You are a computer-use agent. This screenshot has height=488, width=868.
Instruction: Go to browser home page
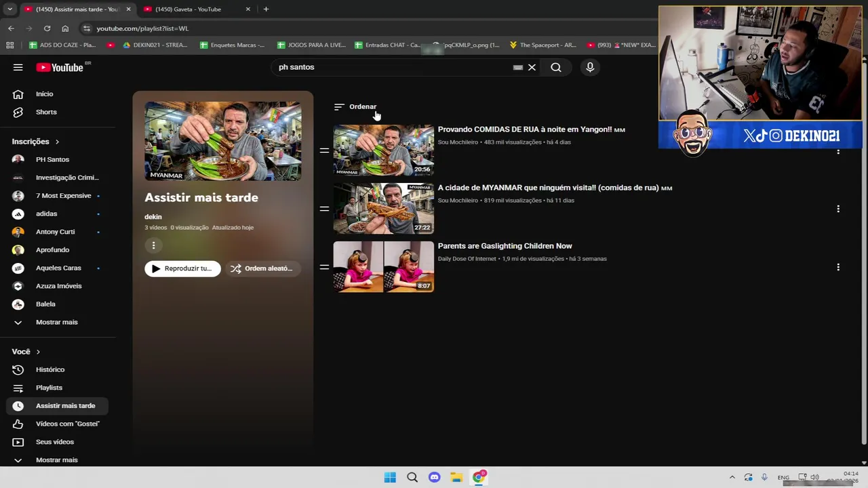pos(65,28)
